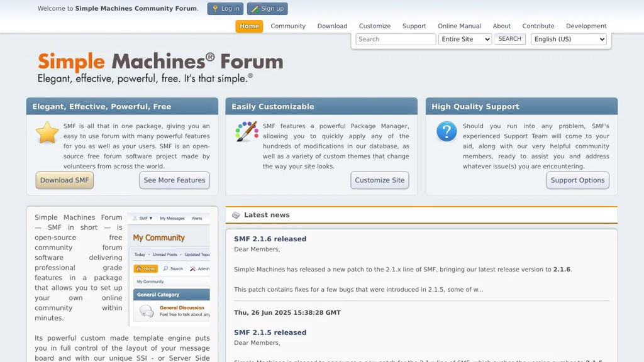Click the Support Options button
Screen dimensions: 644x362
pyautogui.click(x=577, y=180)
